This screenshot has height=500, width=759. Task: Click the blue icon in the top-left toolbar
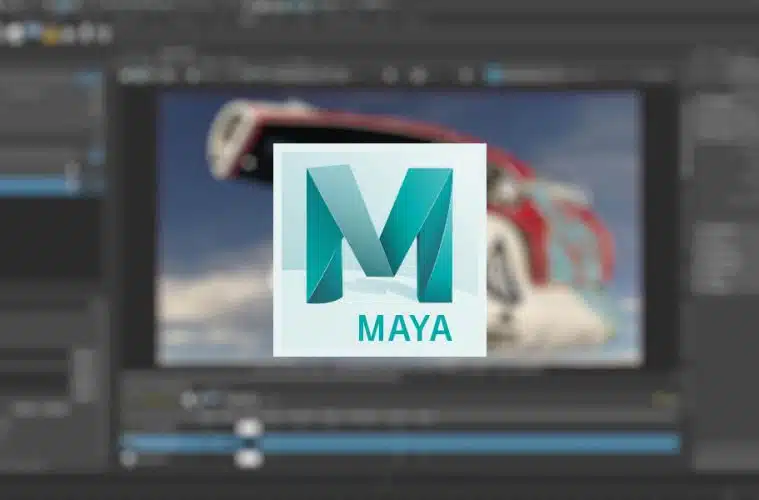point(33,30)
